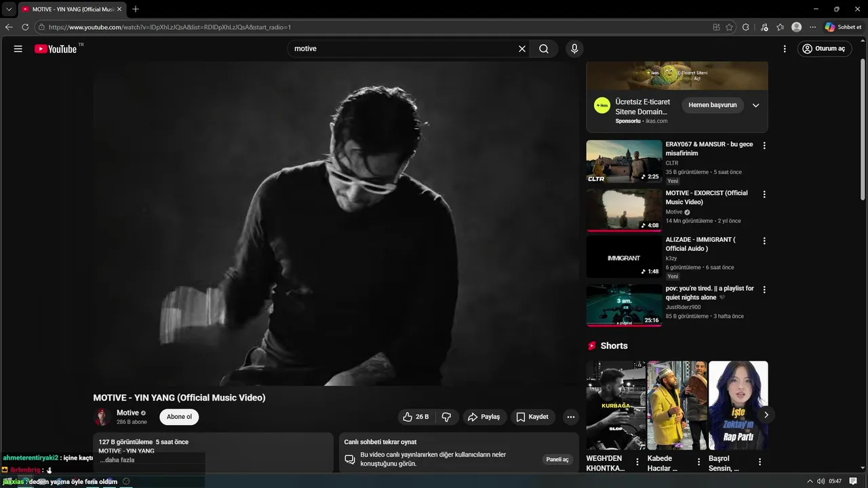
Task: Open a new browser tab
Action: pos(136,9)
